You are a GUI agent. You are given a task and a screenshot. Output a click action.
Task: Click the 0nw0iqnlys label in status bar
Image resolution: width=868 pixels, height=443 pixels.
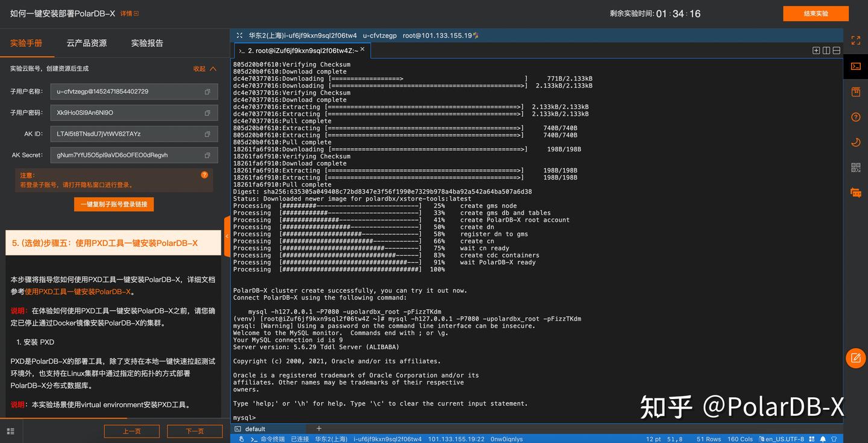tap(507, 439)
